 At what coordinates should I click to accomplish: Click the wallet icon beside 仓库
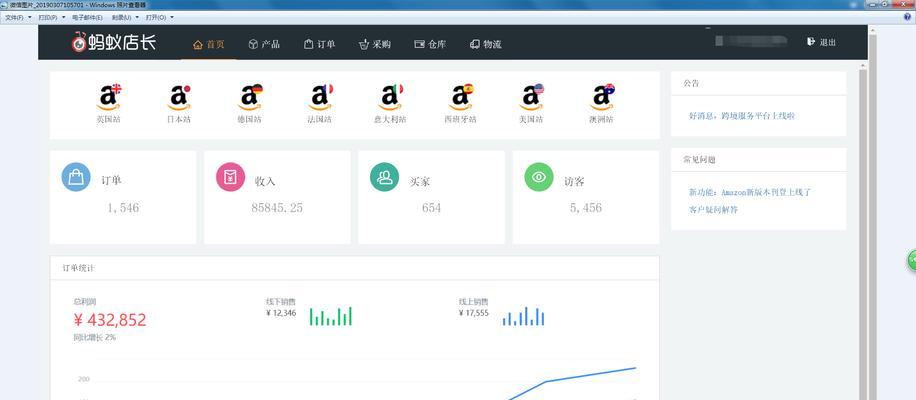(x=419, y=44)
